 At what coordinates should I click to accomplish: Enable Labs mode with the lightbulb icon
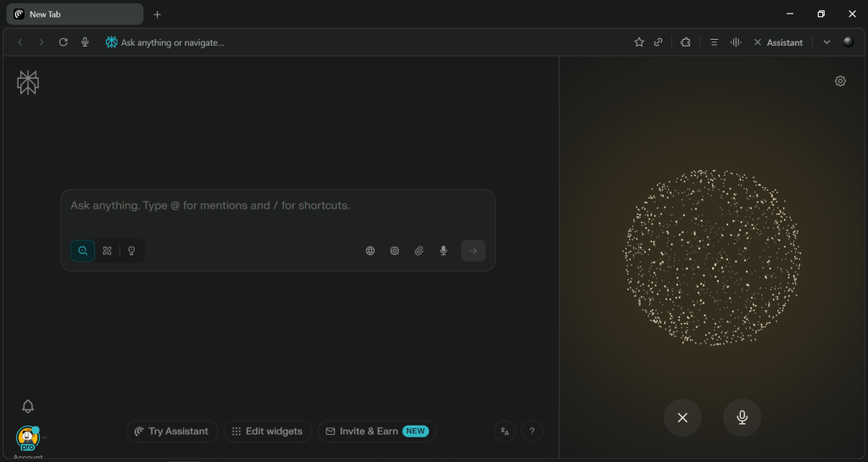(131, 251)
